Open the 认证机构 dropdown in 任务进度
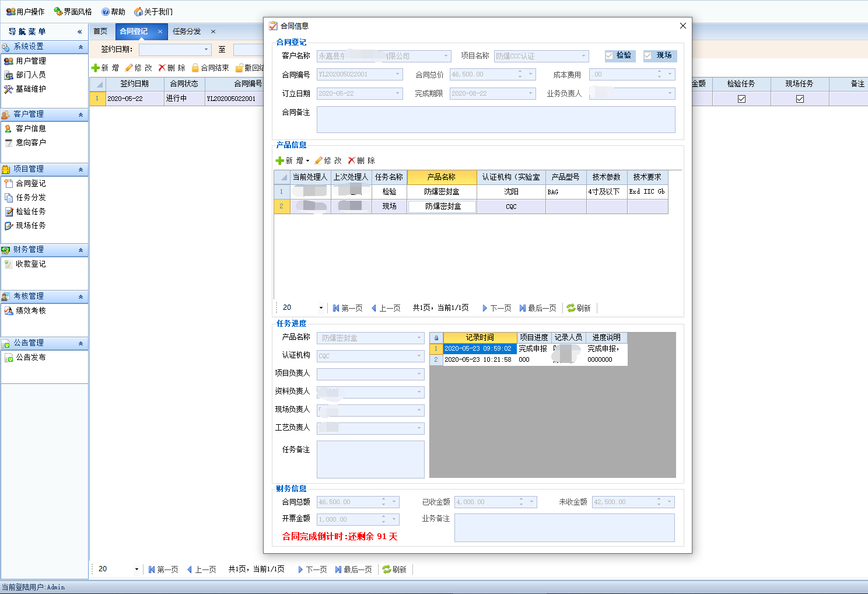868x594 pixels. pyautogui.click(x=419, y=356)
